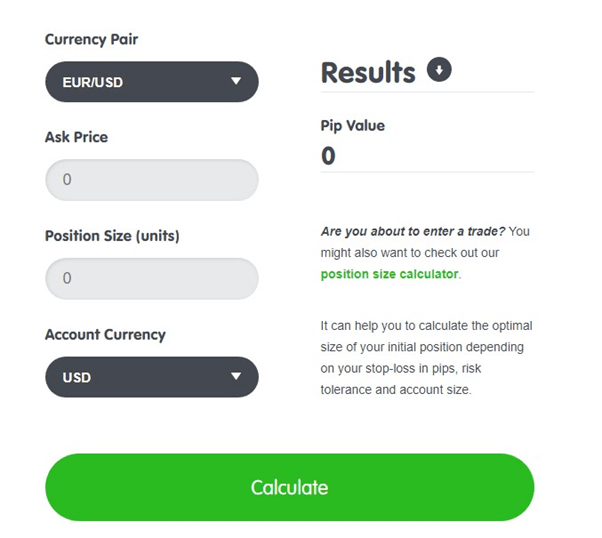602x538 pixels.
Task: Focus the Position Size (units) field
Action: coord(152,278)
